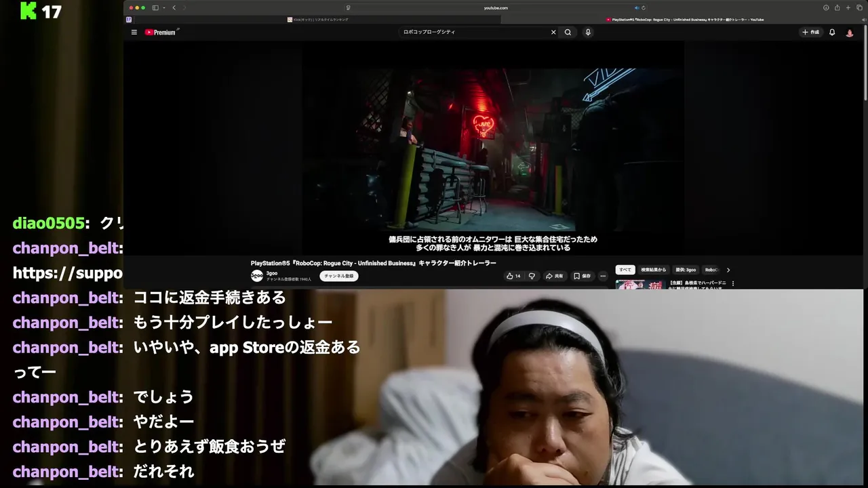Click the ココに返金手続きある chat message
Viewport: 868px width, 488px height.
tap(210, 298)
